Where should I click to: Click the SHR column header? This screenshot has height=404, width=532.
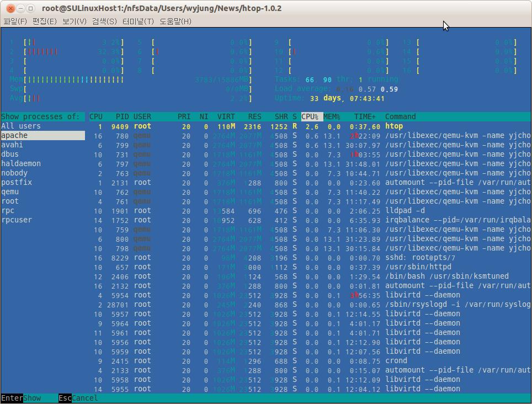(x=281, y=116)
